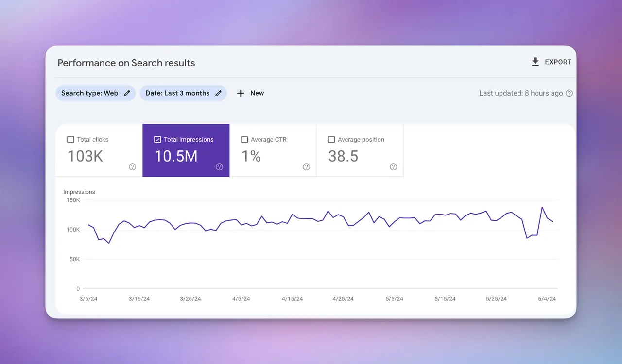The image size is (622, 364).
Task: Click the 3/26/24 date axis label
Action: (190, 299)
